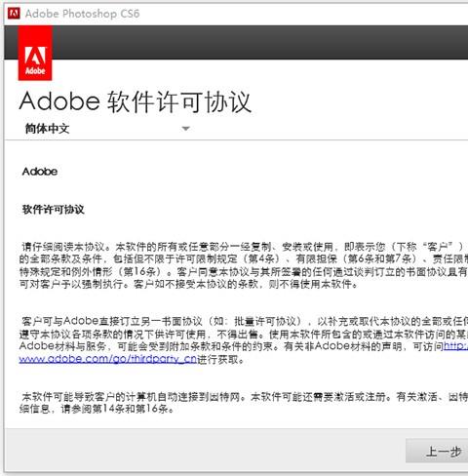Screen dimensions: 468x476
Task: Click the line starting 'Adobe材料与服务'
Action: (244, 346)
